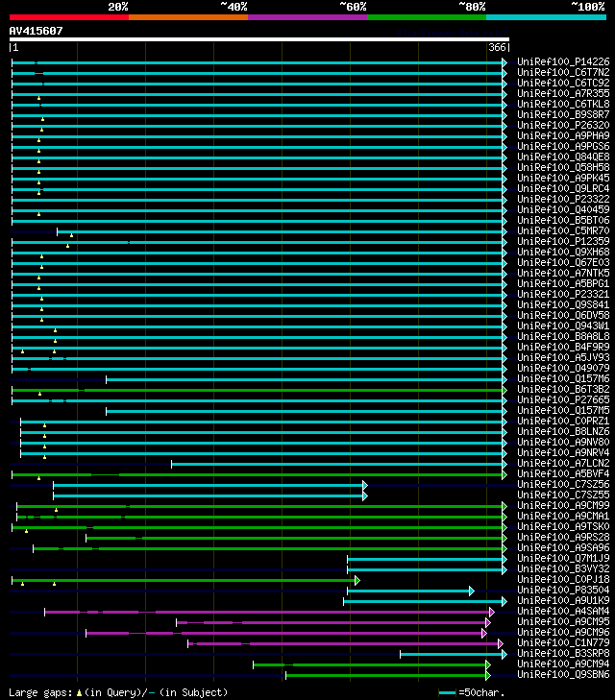Viewport: 615px width, 700px height.
Task: Click the UniRef100_B3VY32 label
Action: [563, 569]
